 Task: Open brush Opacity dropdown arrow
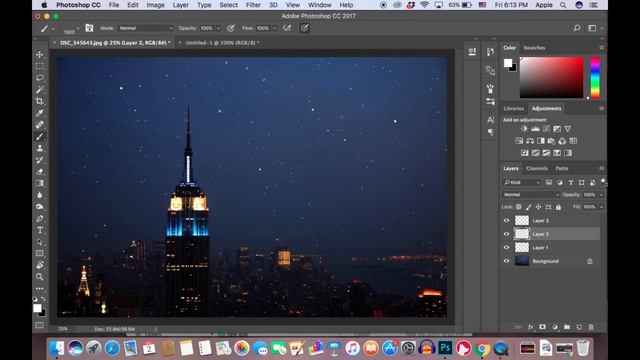click(218, 28)
